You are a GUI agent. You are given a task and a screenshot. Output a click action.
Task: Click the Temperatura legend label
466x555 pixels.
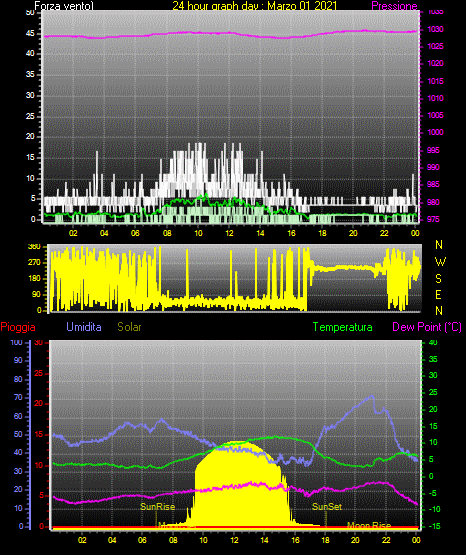(x=343, y=327)
